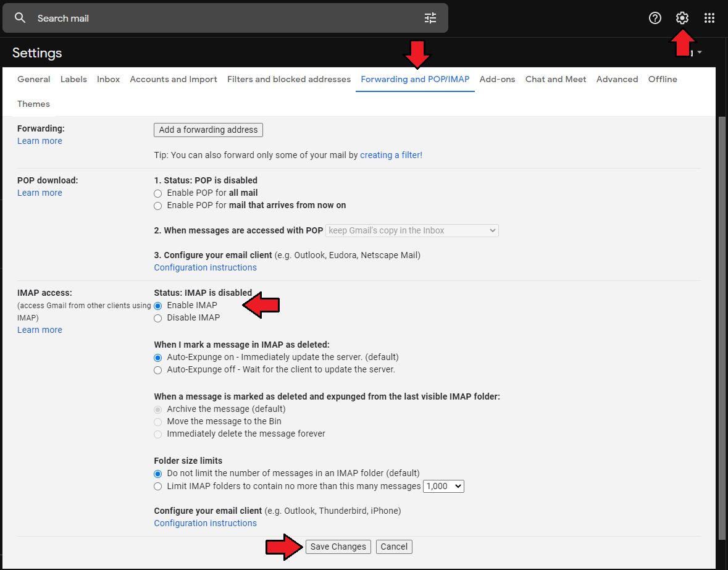Select Enable POP for mail arriving now on
728x570 pixels.
[158, 206]
